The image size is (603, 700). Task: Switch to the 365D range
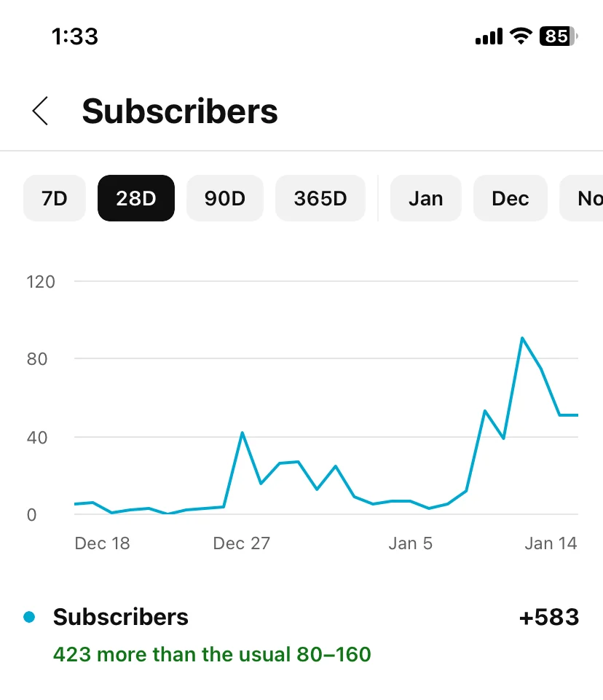320,198
